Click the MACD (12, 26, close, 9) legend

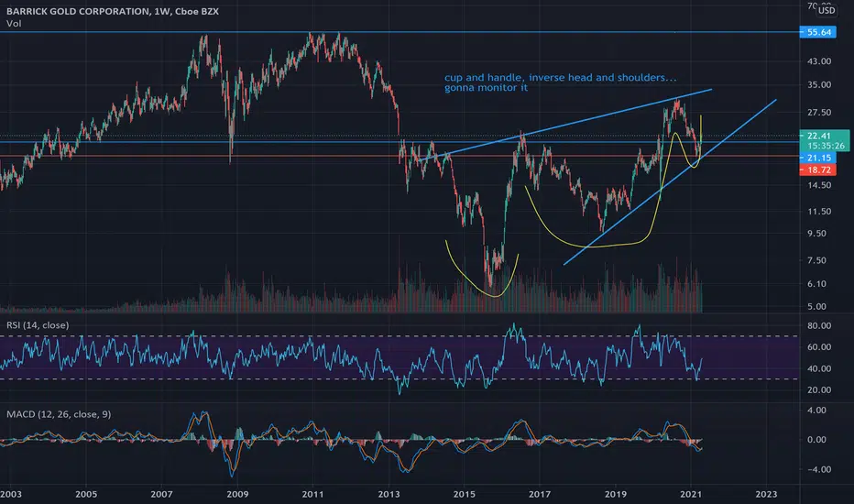click(x=59, y=414)
